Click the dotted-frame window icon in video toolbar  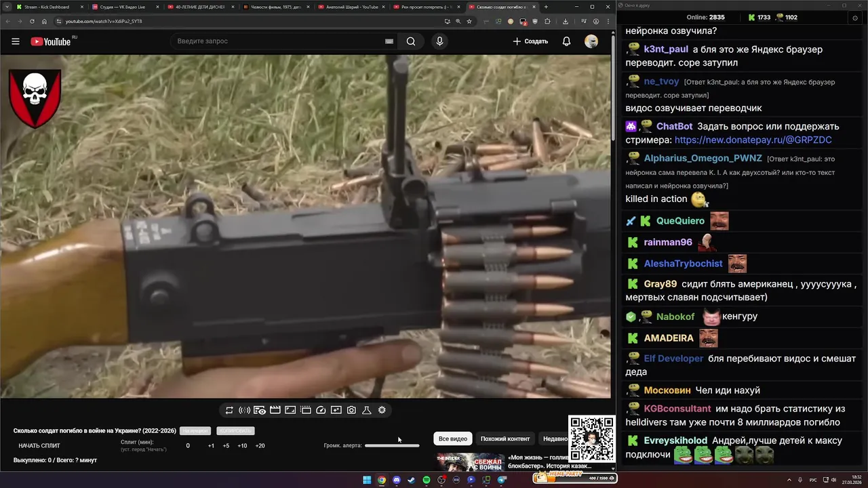306,410
